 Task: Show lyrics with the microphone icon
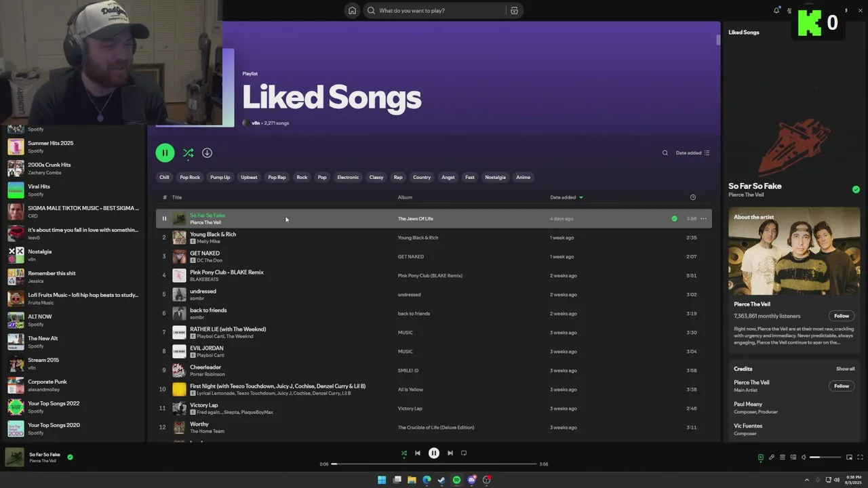(771, 457)
